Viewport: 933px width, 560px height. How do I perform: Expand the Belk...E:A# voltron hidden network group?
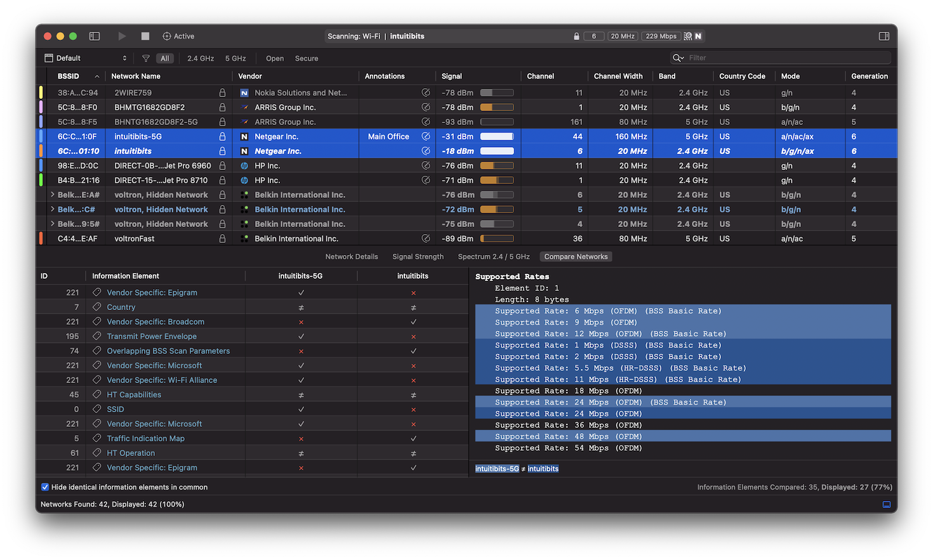click(52, 195)
